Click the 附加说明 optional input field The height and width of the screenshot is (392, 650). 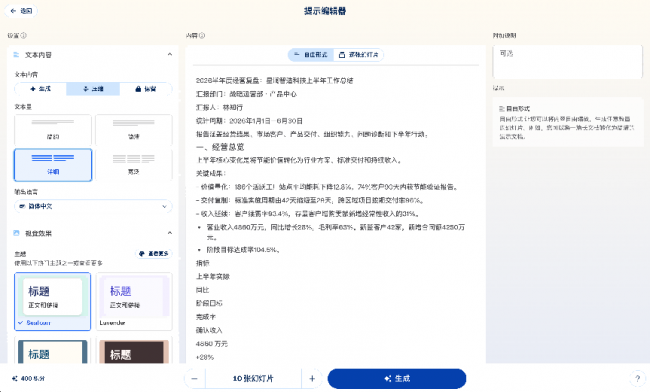(x=568, y=62)
